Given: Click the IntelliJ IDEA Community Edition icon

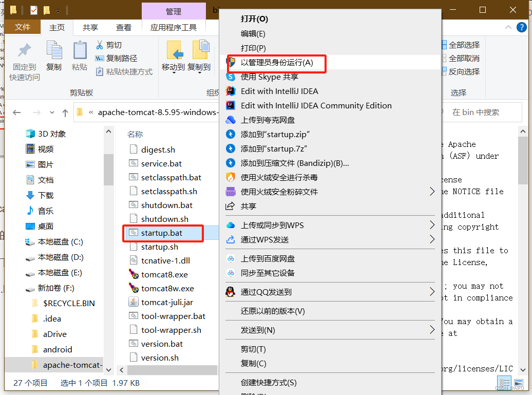Looking at the screenshot, I should coord(231,105).
